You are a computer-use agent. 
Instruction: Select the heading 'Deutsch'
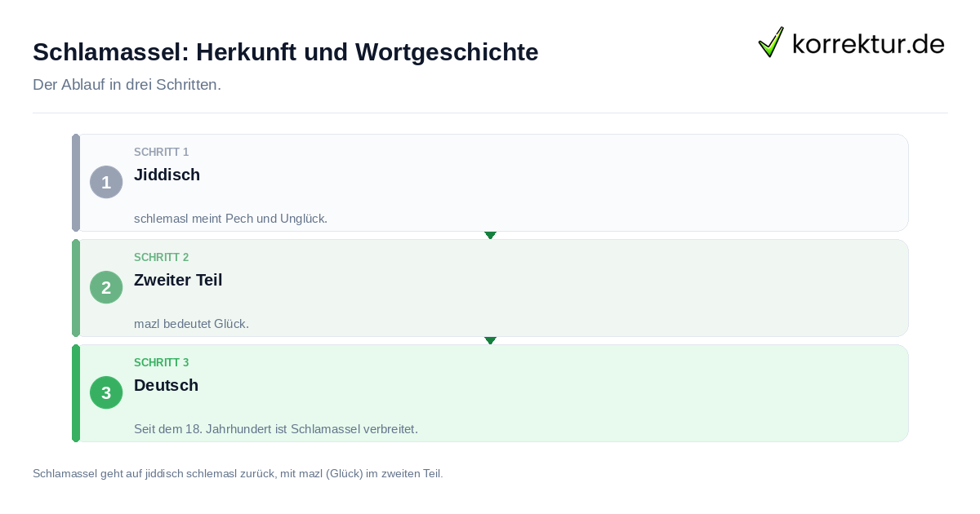click(x=166, y=385)
